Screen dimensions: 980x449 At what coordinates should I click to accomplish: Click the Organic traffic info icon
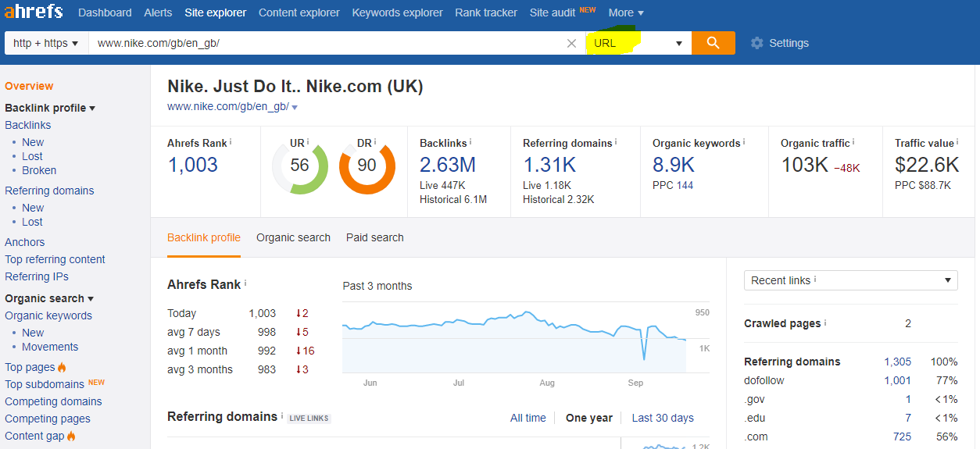[853, 142]
